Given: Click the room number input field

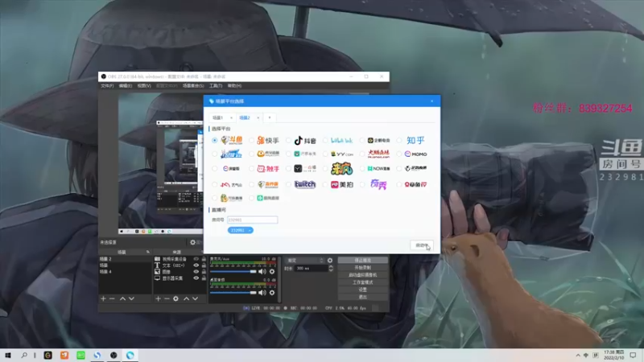Looking at the screenshot, I should point(252,220).
